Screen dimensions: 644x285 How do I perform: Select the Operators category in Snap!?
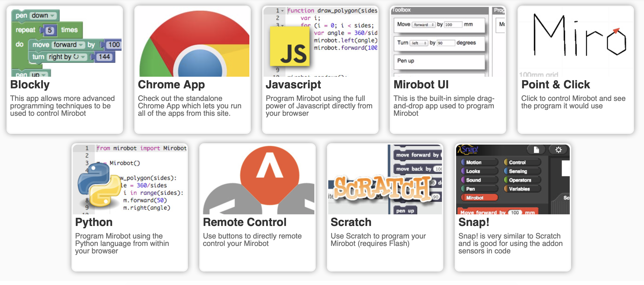coord(523,180)
